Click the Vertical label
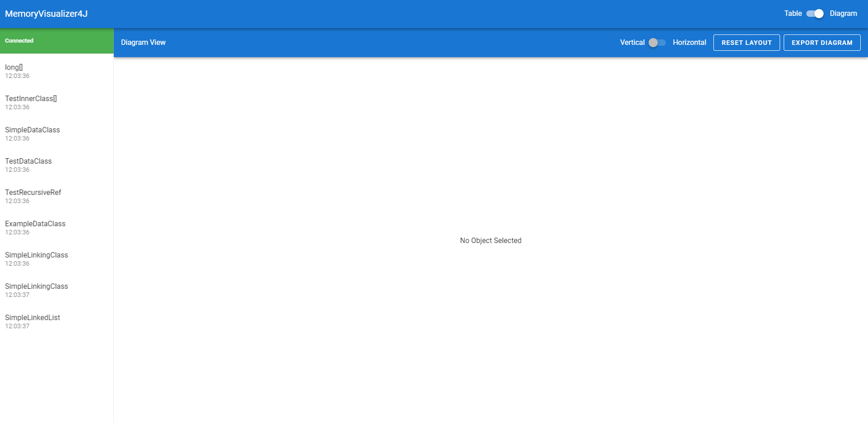 tap(632, 43)
